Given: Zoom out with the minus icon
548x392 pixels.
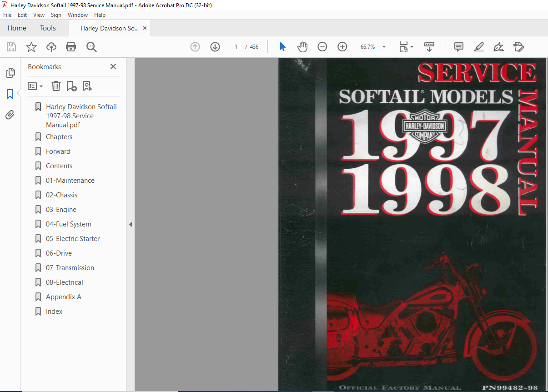Looking at the screenshot, I should tap(322, 47).
